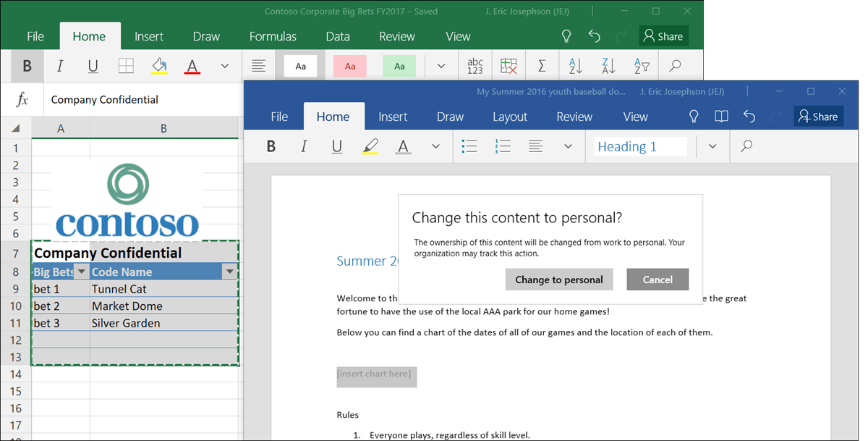
Task: Click the Excel fill color bucket
Action: [x=159, y=66]
